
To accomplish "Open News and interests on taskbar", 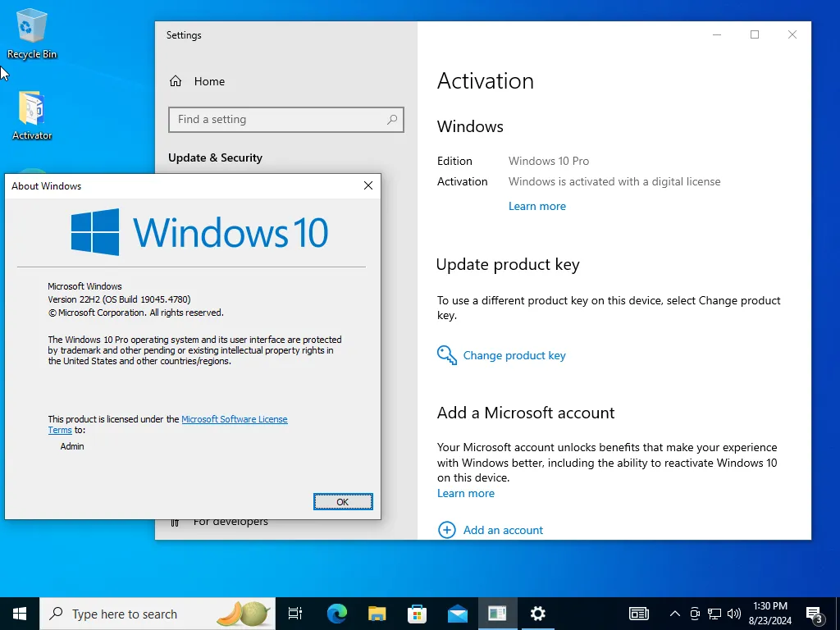I will [x=638, y=614].
